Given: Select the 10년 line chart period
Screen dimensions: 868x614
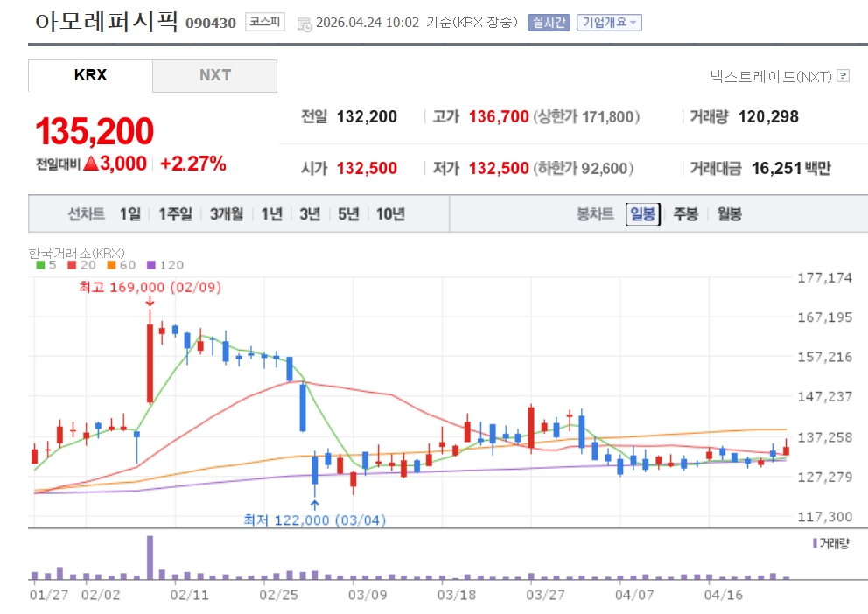Looking at the screenshot, I should (390, 213).
